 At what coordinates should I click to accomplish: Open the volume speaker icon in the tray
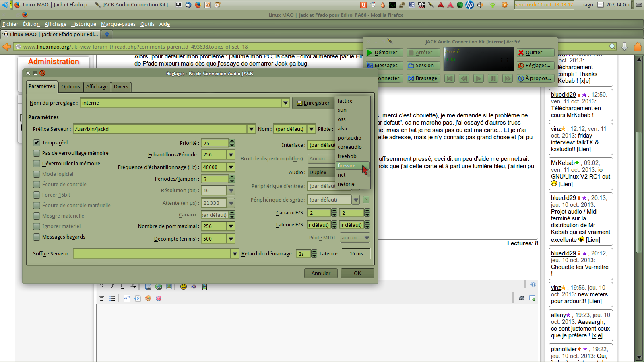point(480,5)
